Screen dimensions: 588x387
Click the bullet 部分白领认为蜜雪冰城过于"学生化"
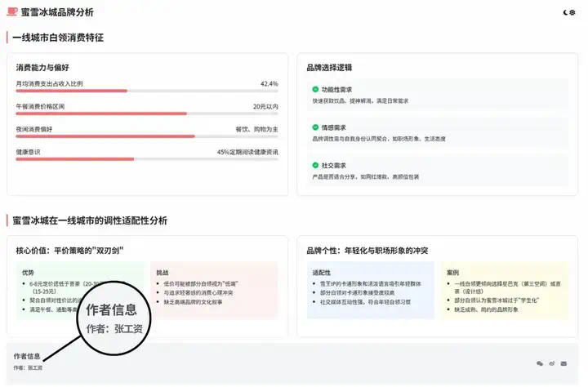click(x=497, y=300)
